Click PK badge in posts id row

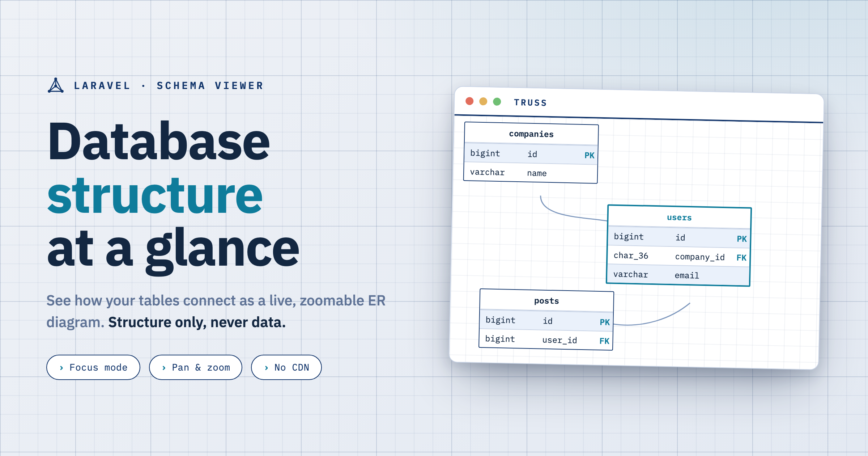point(605,322)
